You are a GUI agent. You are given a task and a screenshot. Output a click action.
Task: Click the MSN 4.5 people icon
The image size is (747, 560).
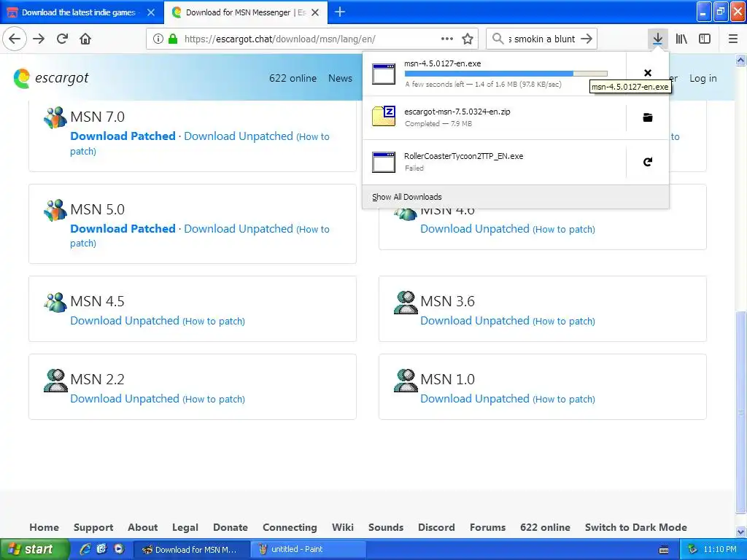coord(55,302)
